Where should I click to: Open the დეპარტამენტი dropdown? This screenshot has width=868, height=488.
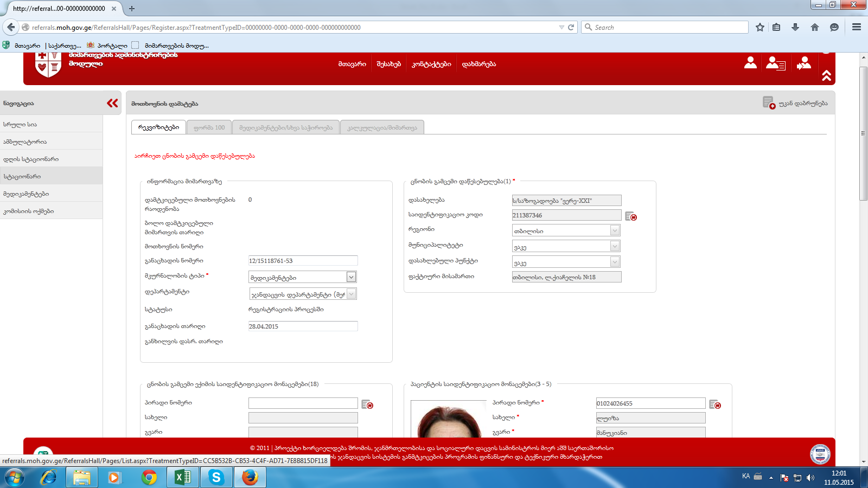tap(351, 294)
